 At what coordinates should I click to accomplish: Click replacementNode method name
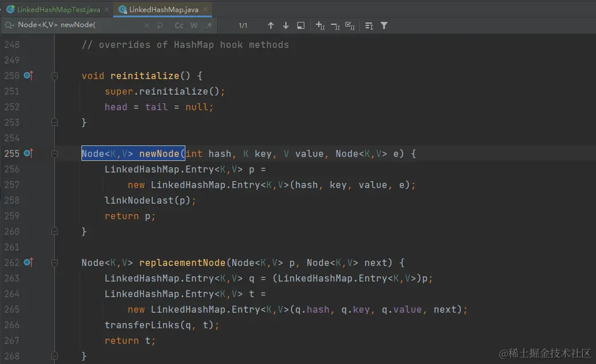tap(182, 262)
